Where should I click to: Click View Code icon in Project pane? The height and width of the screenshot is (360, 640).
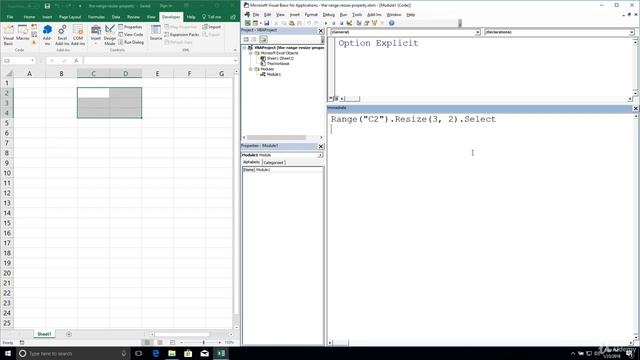[x=246, y=39]
